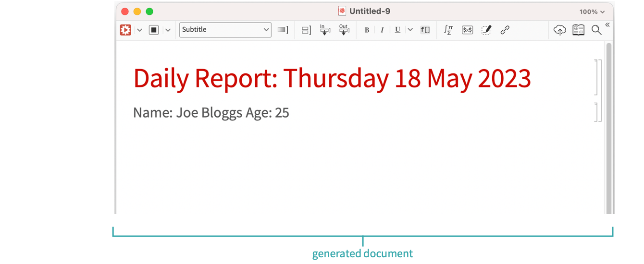Viewport: 644px width, 264px height.
Task: Open the Subtitle cell style dropdown
Action: point(225,30)
